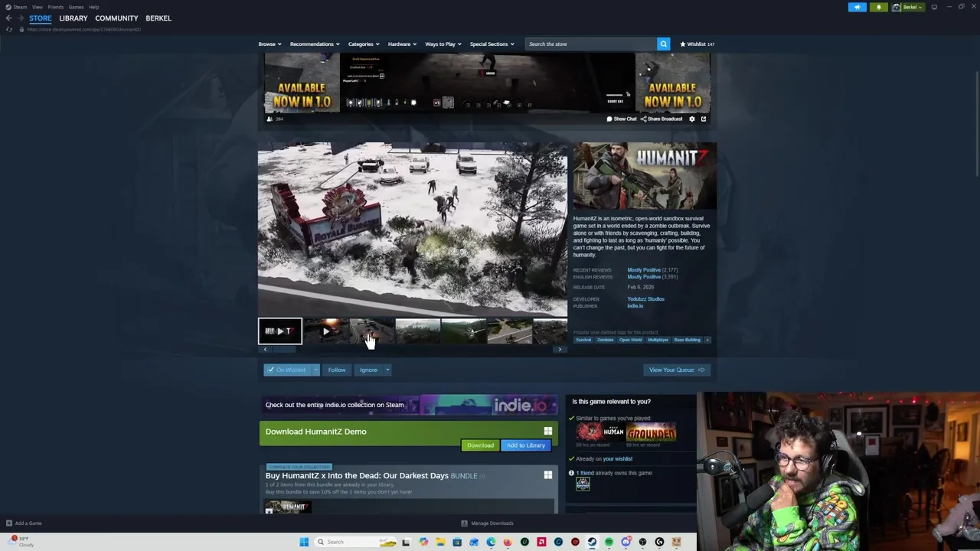
Task: Open Manage Downloads at the bottom
Action: coord(487,523)
